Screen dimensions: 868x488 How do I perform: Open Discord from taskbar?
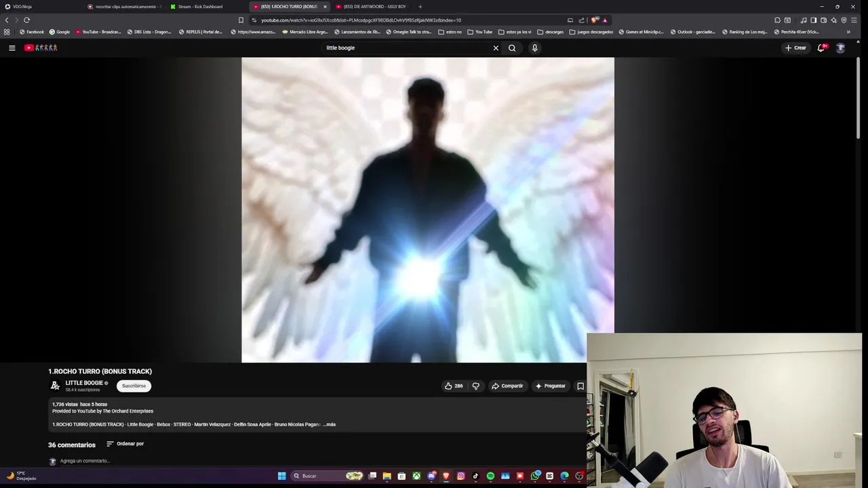(431, 476)
